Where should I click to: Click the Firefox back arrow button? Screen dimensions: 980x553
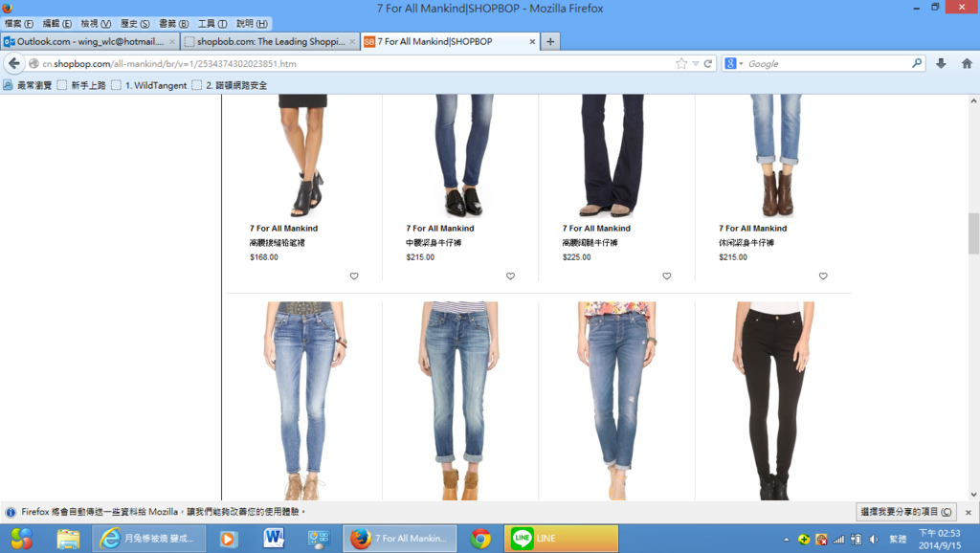14,63
